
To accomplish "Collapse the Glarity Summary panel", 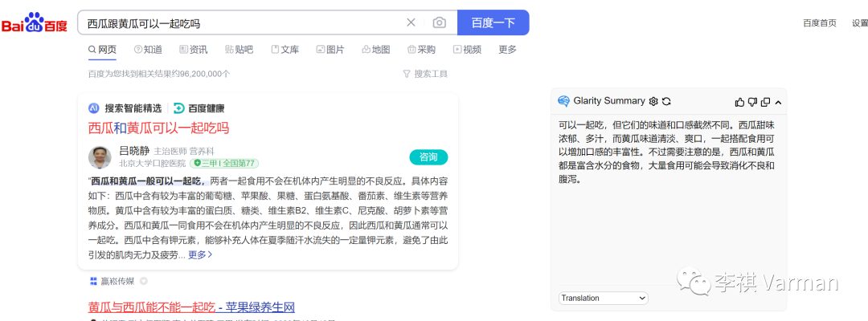I will point(778,102).
